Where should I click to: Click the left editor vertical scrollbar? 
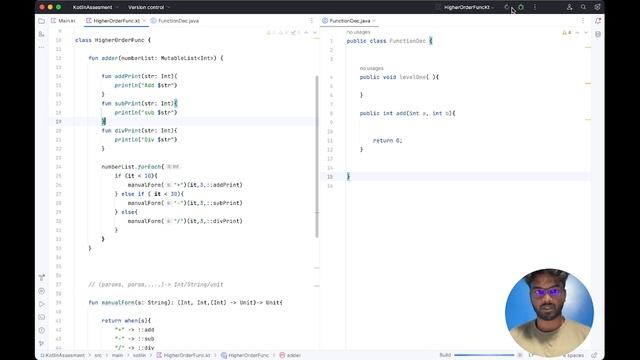317,156
